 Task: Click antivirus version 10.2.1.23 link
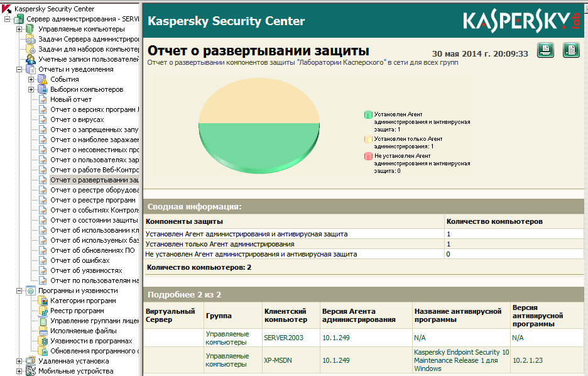[x=528, y=360]
